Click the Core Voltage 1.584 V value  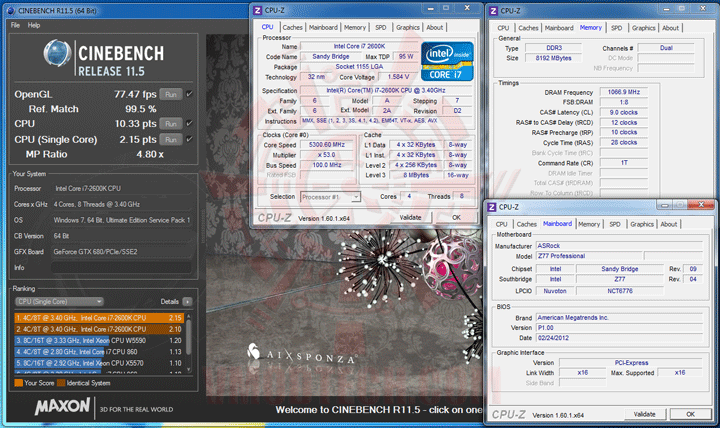pos(399,77)
